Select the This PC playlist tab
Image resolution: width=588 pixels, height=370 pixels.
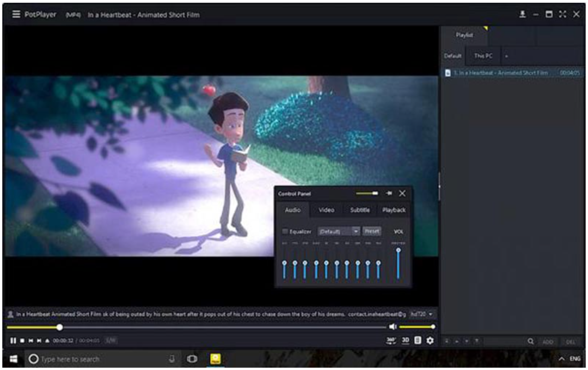[483, 56]
